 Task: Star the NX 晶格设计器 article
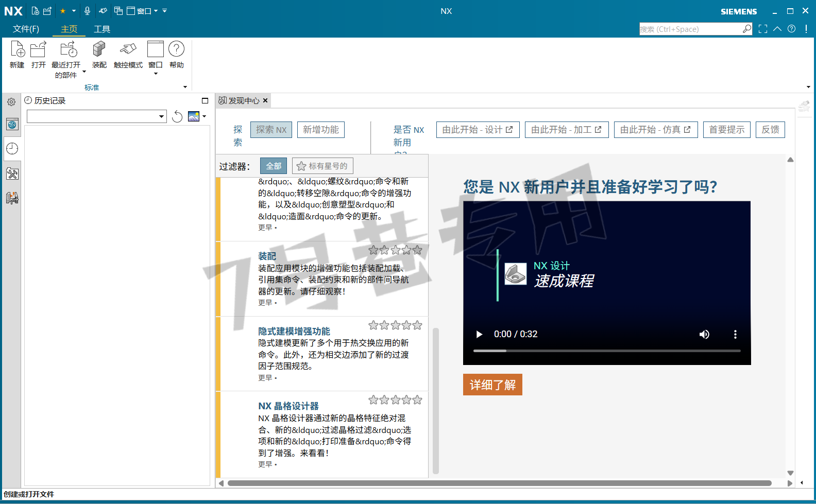pos(395,400)
